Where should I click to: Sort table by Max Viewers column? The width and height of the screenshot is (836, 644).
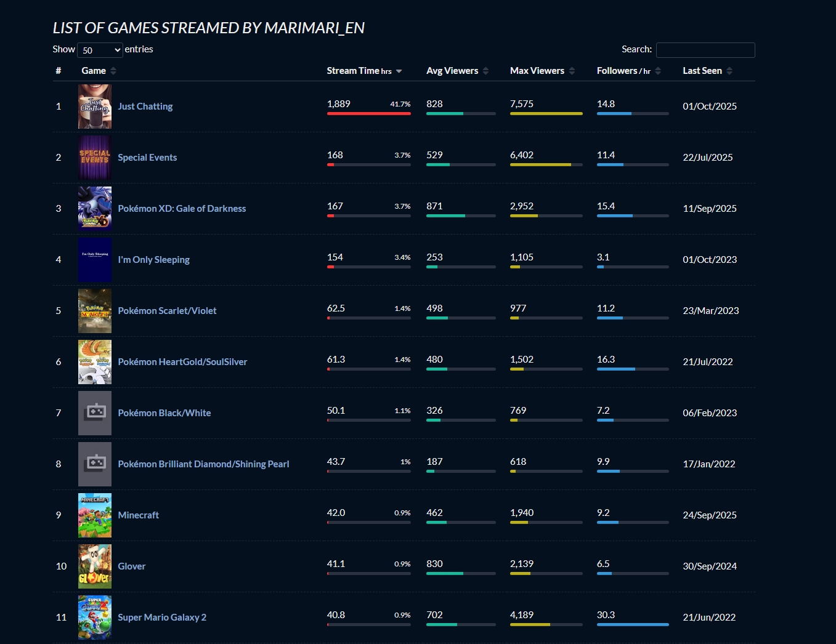click(x=542, y=71)
